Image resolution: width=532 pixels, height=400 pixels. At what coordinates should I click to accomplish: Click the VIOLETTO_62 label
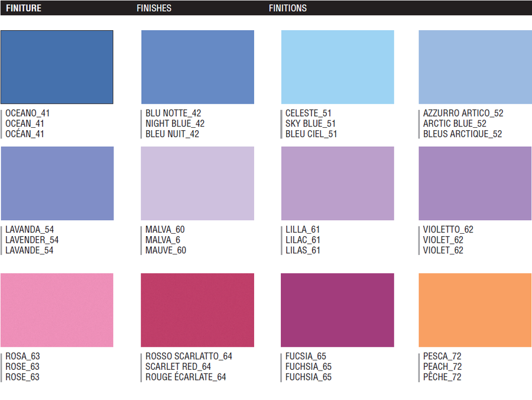pyautogui.click(x=448, y=230)
